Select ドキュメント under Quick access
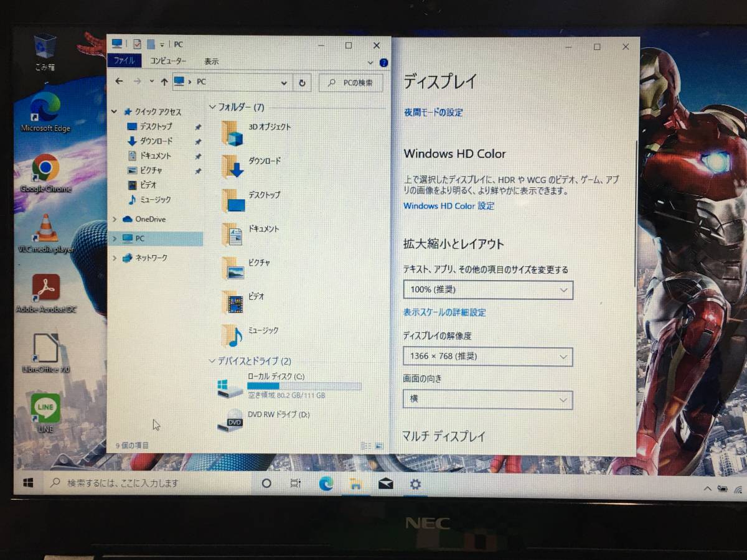 coord(156,156)
